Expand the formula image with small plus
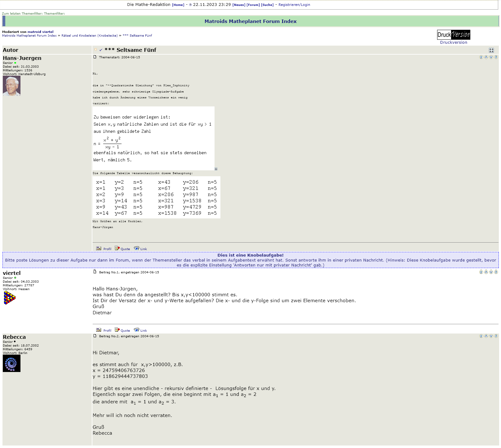501x448 pixels. click(x=216, y=169)
